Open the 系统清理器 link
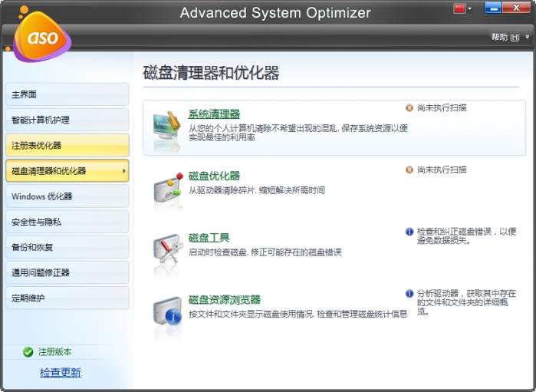 pos(214,114)
